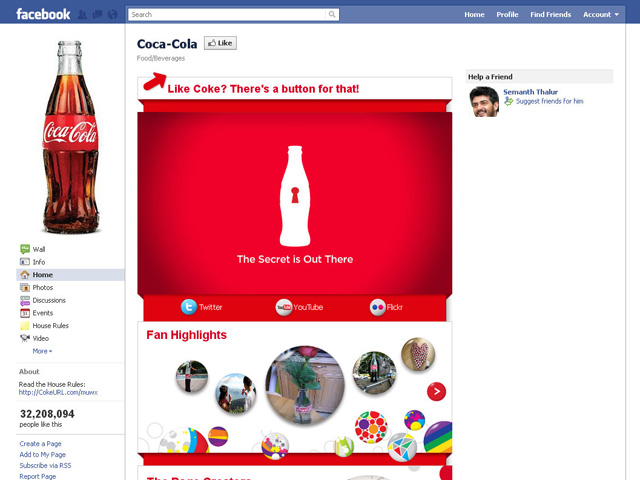The image size is (640, 480).
Task: Open Profile in top navigation
Action: click(x=507, y=15)
